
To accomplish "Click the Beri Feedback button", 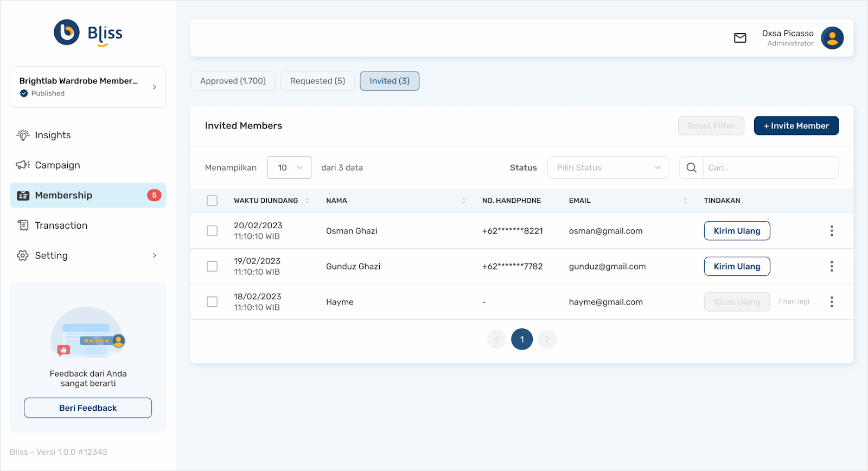I will point(88,408).
